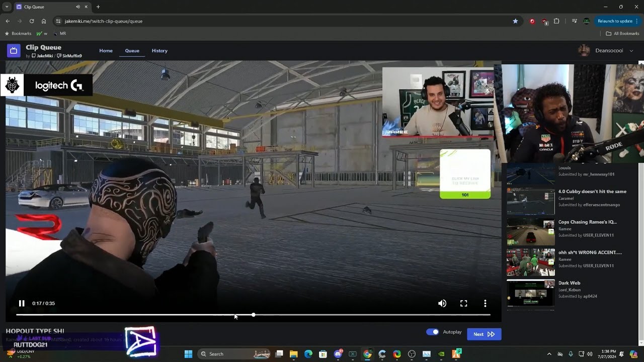Image resolution: width=644 pixels, height=362 pixels.
Task: Click the taskbar Search box
Action: click(234, 354)
